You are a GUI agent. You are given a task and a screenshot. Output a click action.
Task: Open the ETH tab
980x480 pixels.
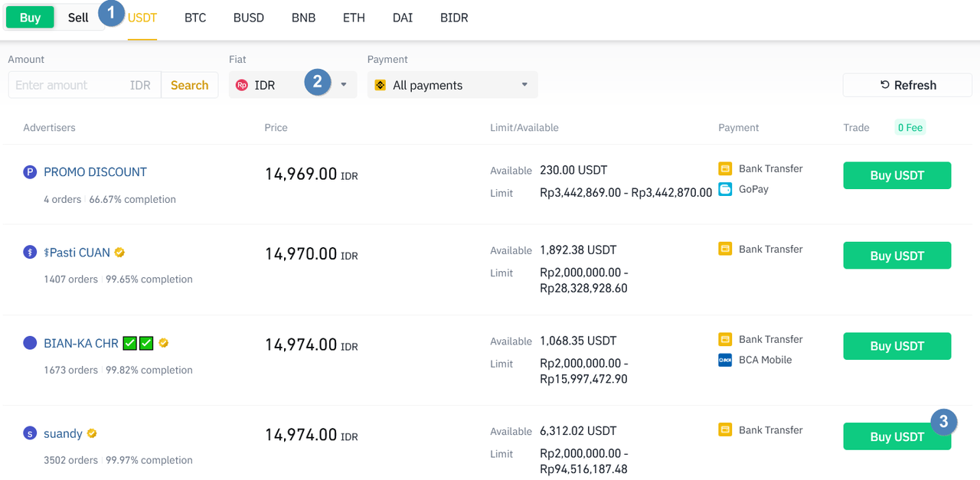354,18
